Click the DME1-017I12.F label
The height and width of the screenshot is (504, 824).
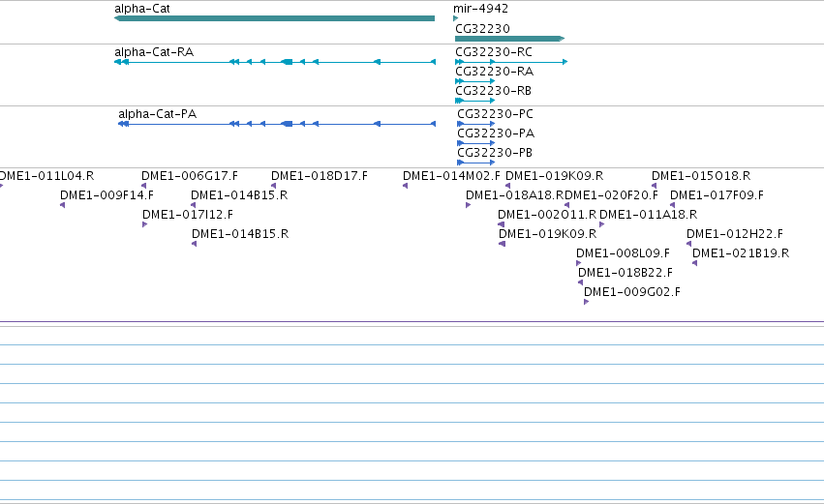pyautogui.click(x=188, y=215)
